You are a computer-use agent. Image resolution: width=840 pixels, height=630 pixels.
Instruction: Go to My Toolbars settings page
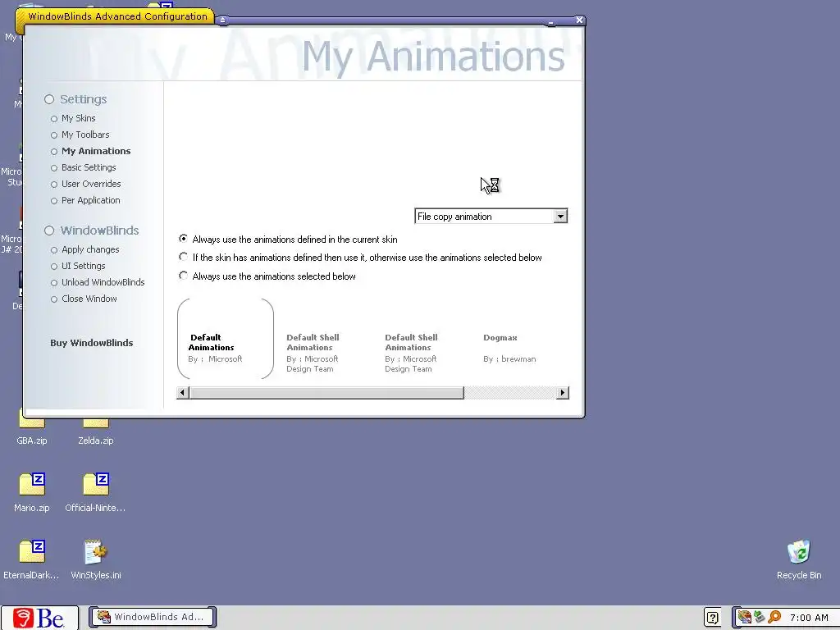85,135
